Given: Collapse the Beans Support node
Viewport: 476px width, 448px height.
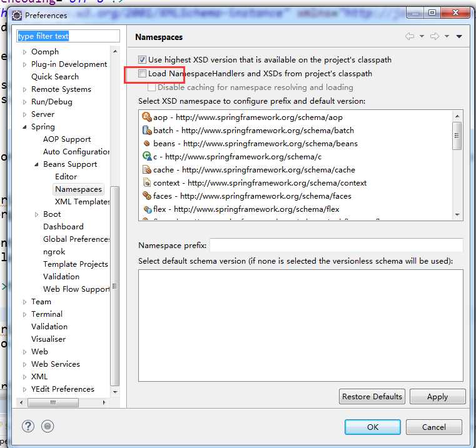Looking at the screenshot, I should tap(36, 164).
